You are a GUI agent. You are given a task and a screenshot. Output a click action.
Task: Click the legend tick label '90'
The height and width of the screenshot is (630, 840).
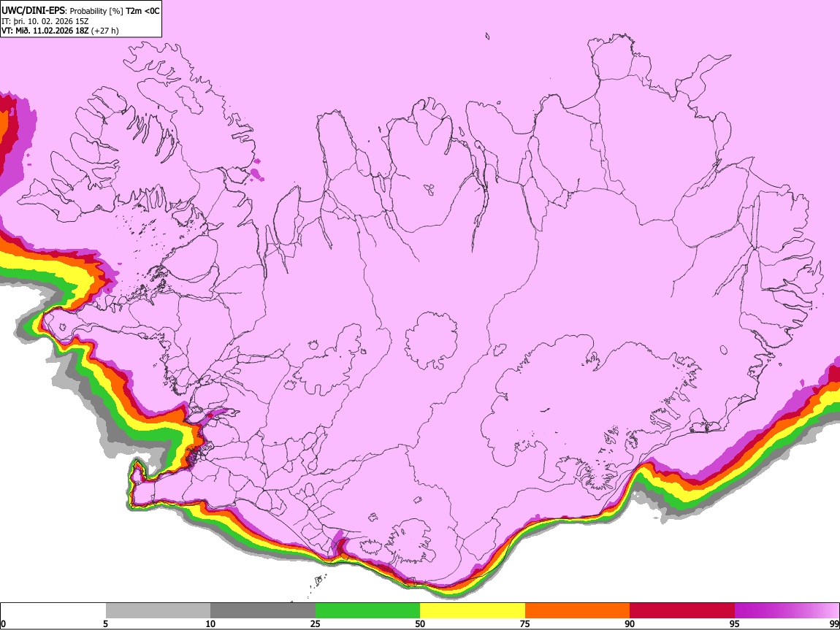(630, 623)
